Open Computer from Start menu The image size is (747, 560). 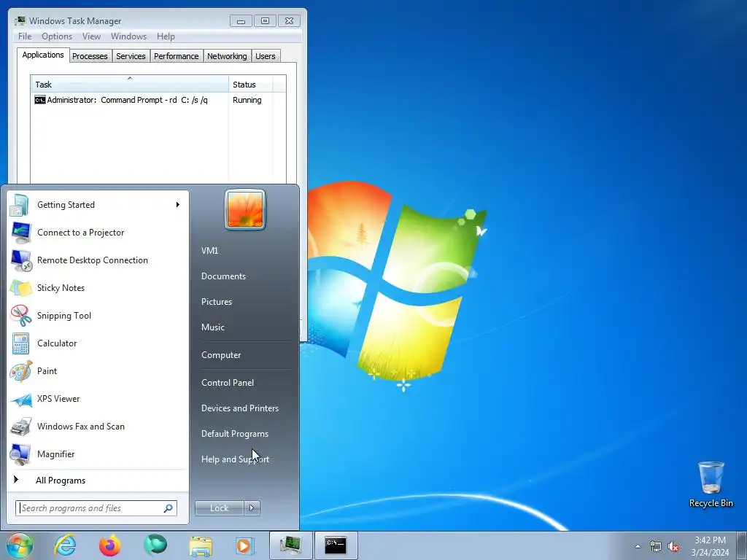coord(221,355)
